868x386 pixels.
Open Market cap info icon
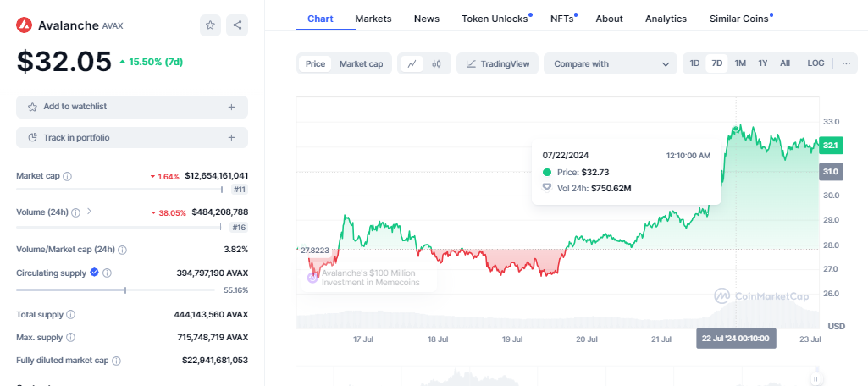(x=68, y=176)
